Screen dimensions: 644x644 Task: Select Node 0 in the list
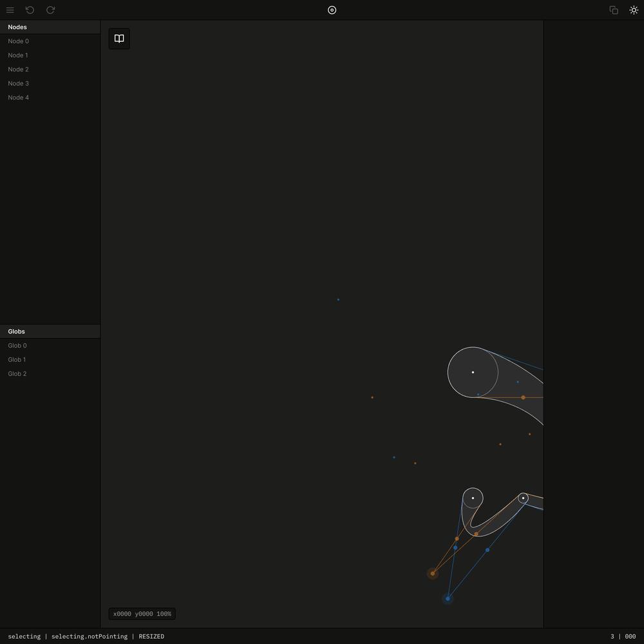50,41
